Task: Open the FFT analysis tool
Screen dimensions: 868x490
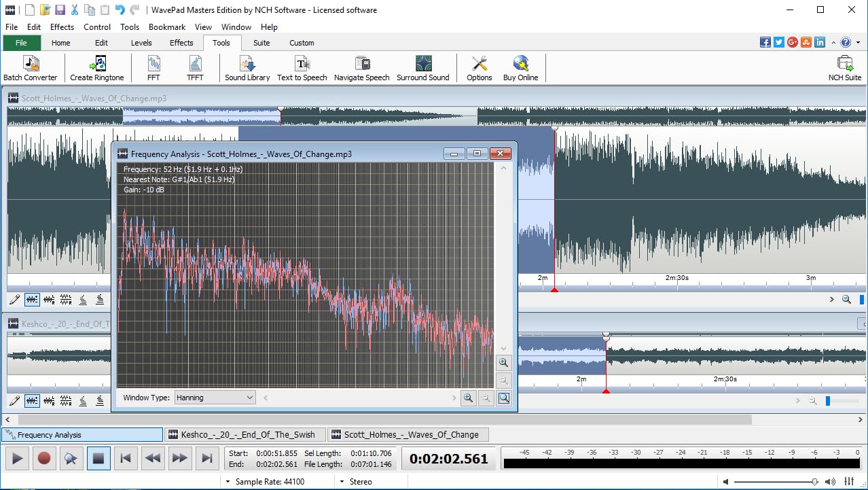Action: pyautogui.click(x=153, y=67)
